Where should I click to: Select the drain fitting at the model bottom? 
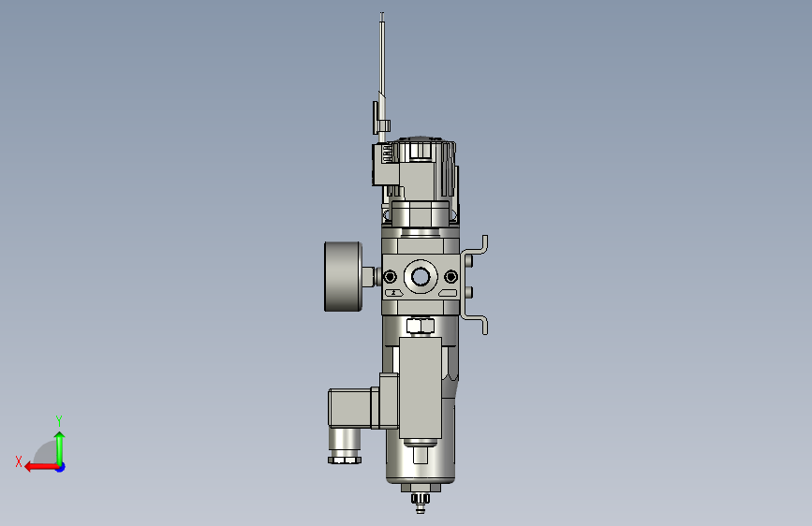[421, 501]
